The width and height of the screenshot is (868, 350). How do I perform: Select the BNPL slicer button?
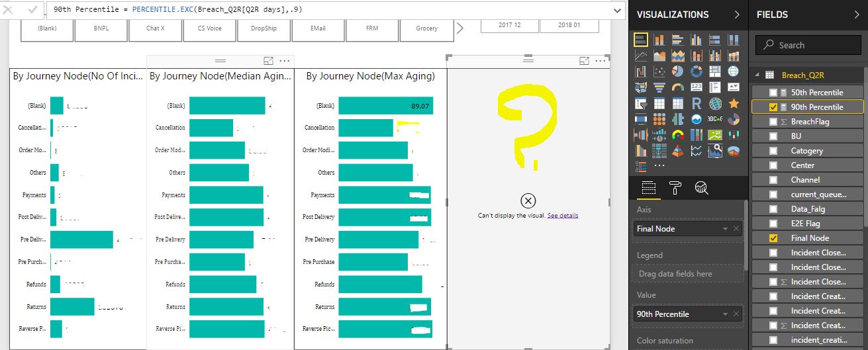pyautogui.click(x=101, y=28)
